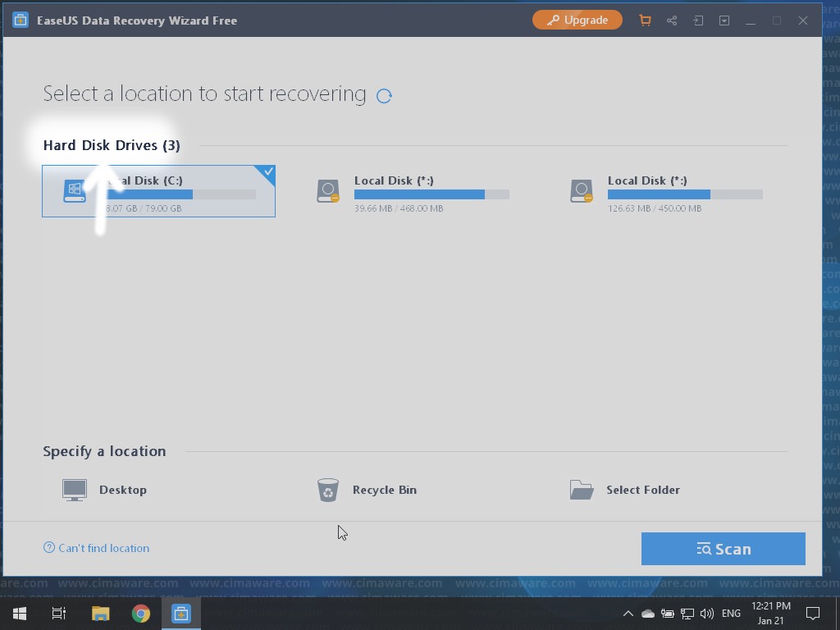Screen dimensions: 840x630
Task: Click the Hard Disk Drives (3) heading
Action: (112, 145)
